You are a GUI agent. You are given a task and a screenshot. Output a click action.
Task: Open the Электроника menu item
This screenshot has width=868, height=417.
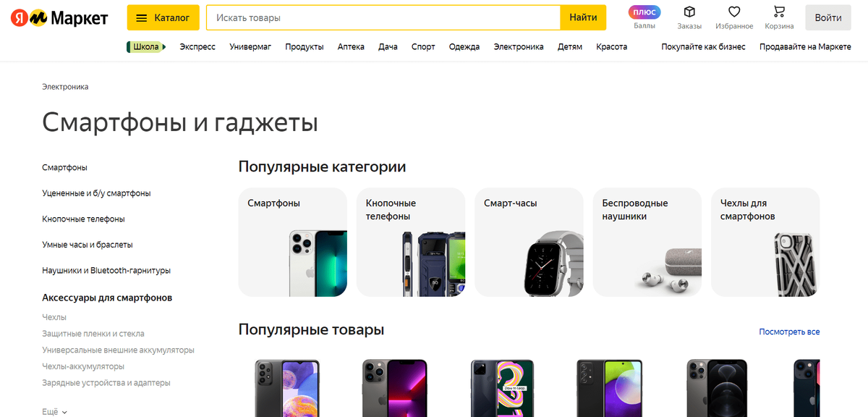click(519, 46)
